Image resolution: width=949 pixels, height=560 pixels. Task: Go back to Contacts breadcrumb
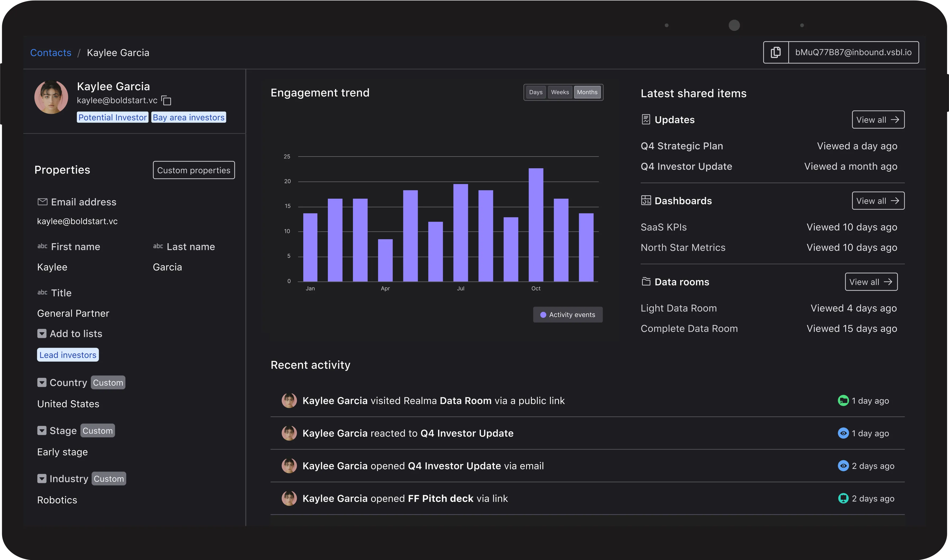coord(51,53)
